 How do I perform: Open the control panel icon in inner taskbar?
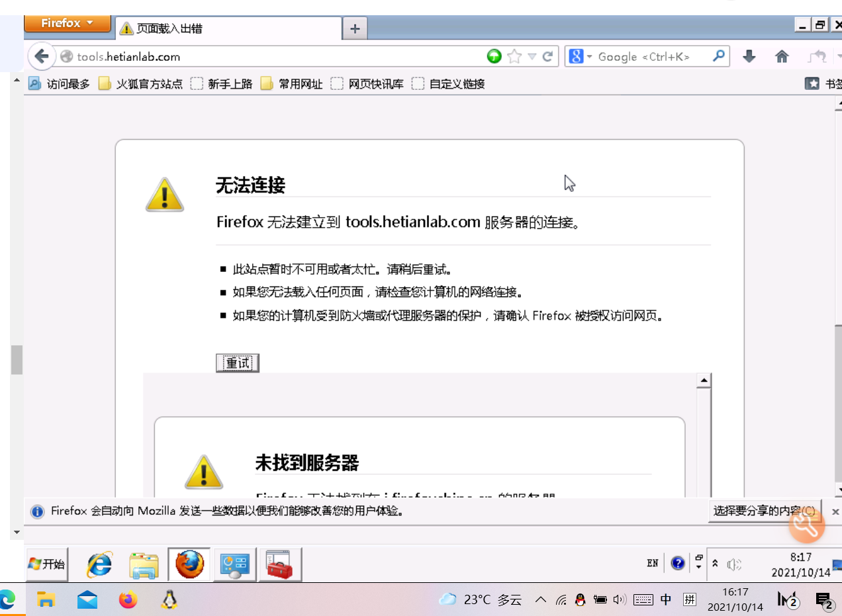tap(234, 565)
